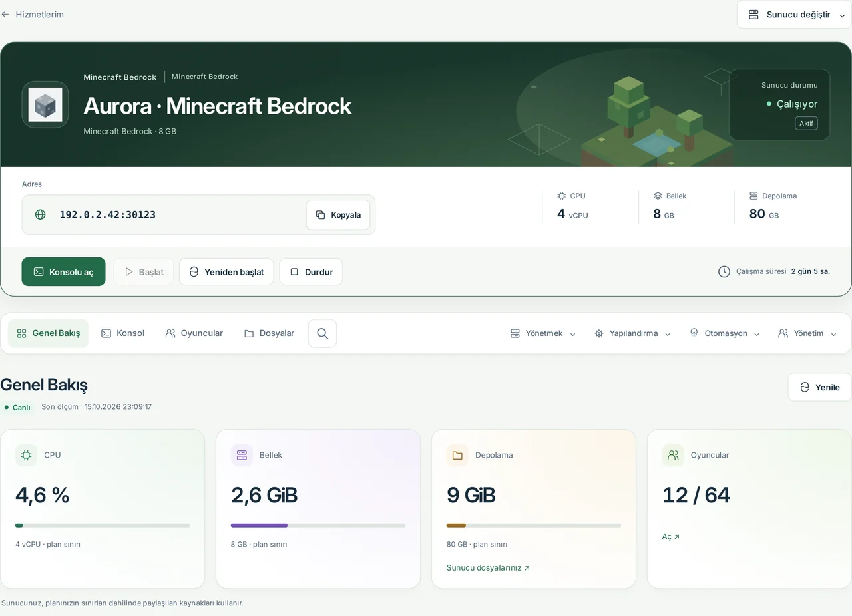Image resolution: width=852 pixels, height=616 pixels.
Task: Click the people icon in the Oyuncular card
Action: coord(673,455)
